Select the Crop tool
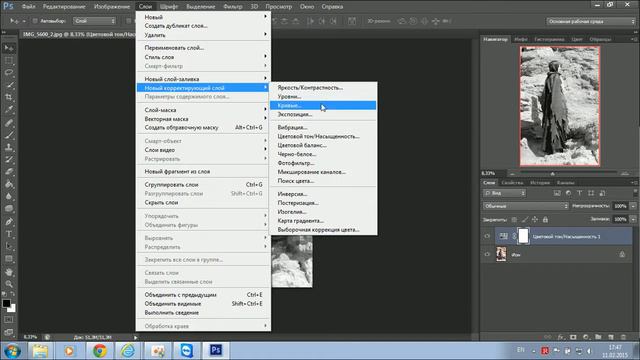The height and width of the screenshot is (360, 640). [9, 97]
